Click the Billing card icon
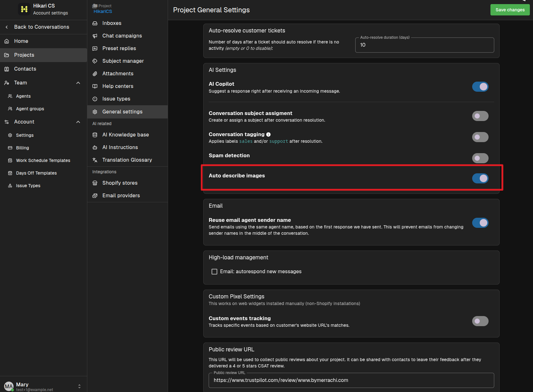Screen dimensions: 533x392 (10, 148)
